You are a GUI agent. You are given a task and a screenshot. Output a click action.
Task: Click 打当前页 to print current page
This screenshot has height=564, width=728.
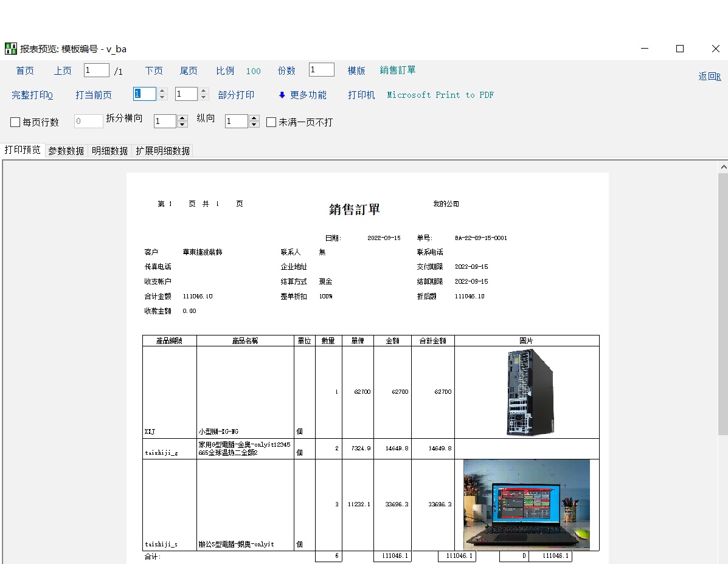tap(94, 95)
